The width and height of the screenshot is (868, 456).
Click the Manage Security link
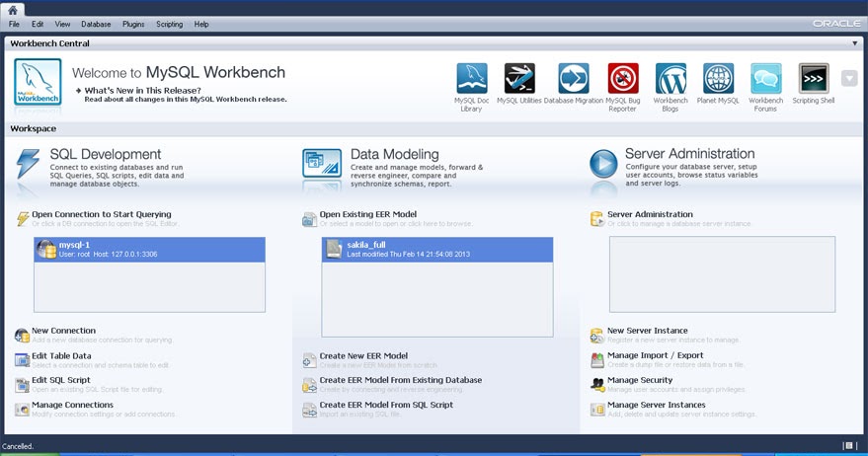(x=640, y=380)
